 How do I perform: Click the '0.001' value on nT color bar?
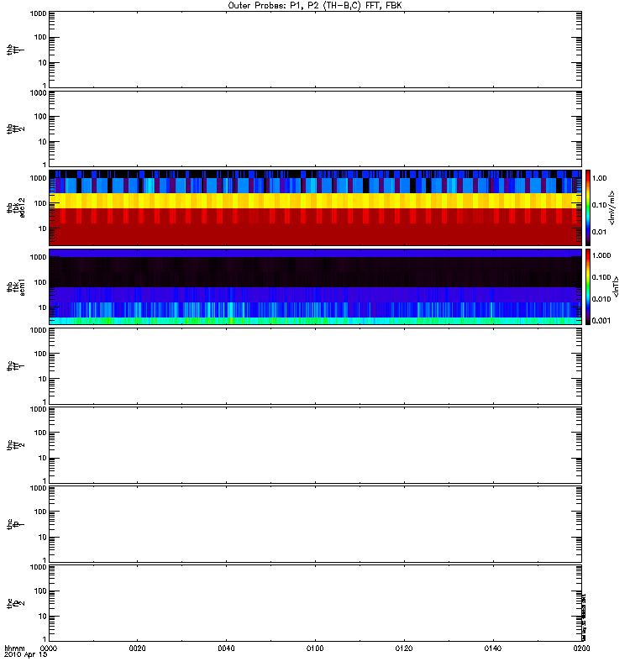[x=601, y=321]
